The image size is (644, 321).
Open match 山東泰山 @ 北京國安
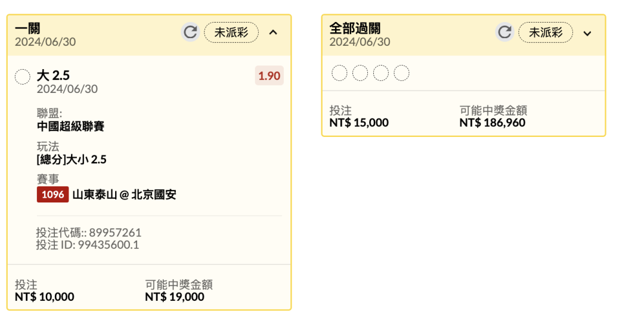click(125, 195)
